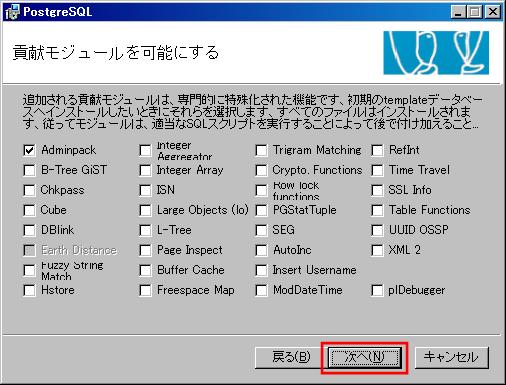
Task: Check the Crypto. Functions option
Action: (261, 170)
